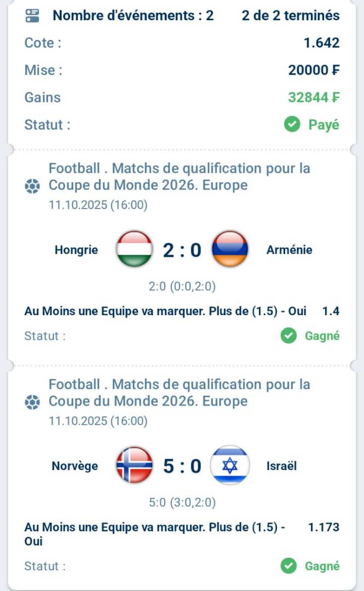The image size is (364, 591).
Task: Click the 1.173 odds value
Action: pyautogui.click(x=323, y=528)
